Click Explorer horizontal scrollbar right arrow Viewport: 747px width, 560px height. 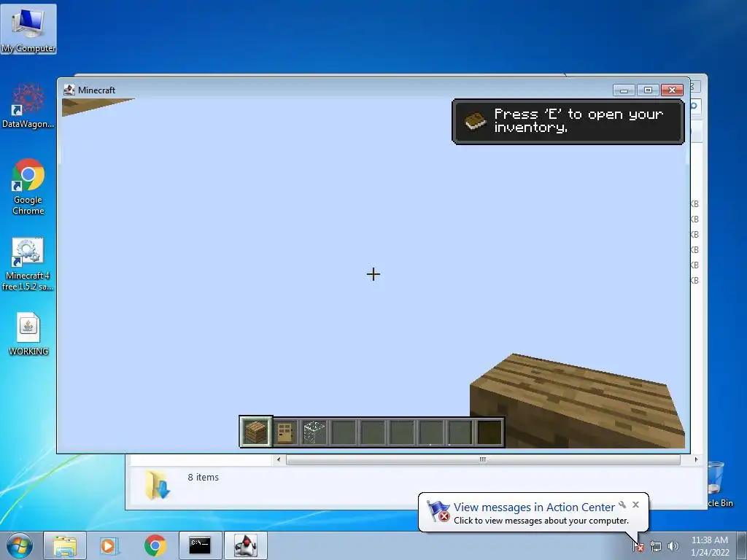point(696,459)
